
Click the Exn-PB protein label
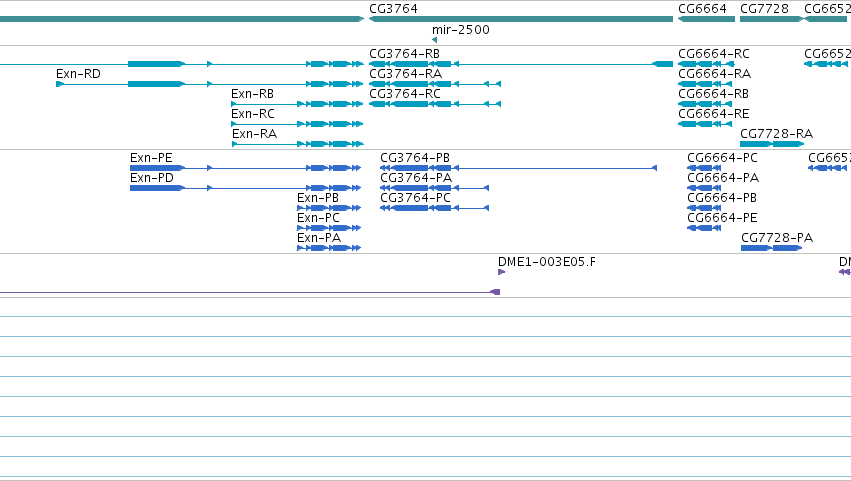coord(317,198)
